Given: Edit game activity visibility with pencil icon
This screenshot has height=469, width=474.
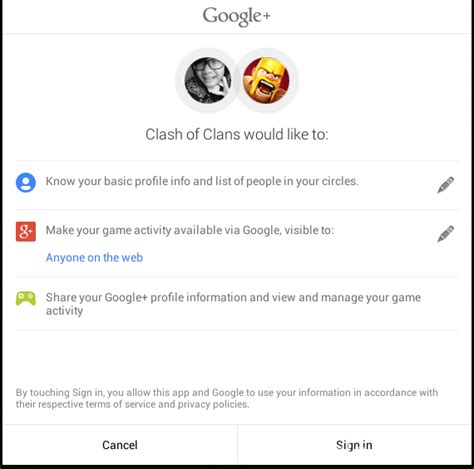Looking at the screenshot, I should coord(446,234).
